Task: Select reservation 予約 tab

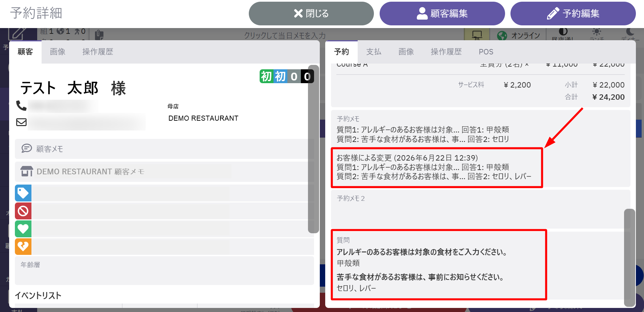Action: (341, 52)
